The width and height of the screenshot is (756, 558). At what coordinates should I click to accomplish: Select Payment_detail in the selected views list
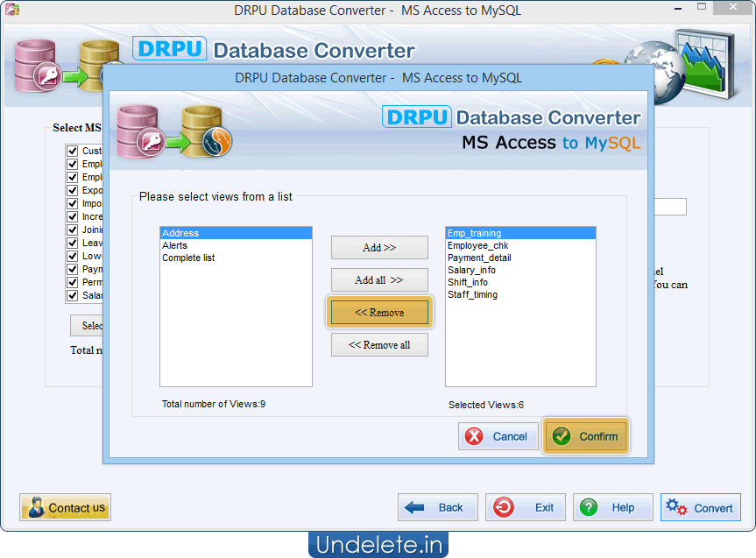[x=520, y=258]
